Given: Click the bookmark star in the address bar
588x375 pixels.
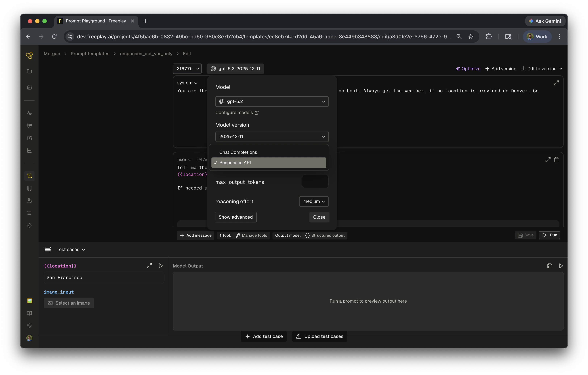Looking at the screenshot, I should pos(471,37).
